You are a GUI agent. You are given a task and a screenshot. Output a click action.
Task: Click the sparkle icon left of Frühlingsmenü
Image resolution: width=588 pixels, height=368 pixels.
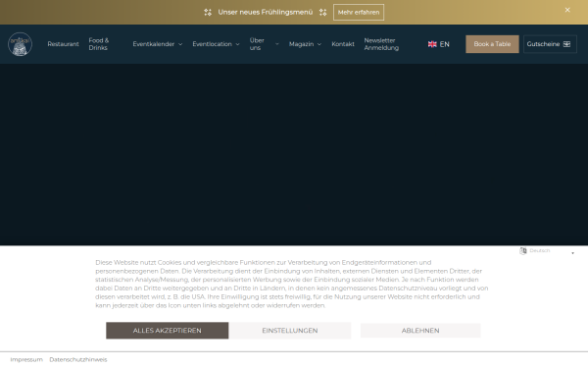click(x=208, y=13)
